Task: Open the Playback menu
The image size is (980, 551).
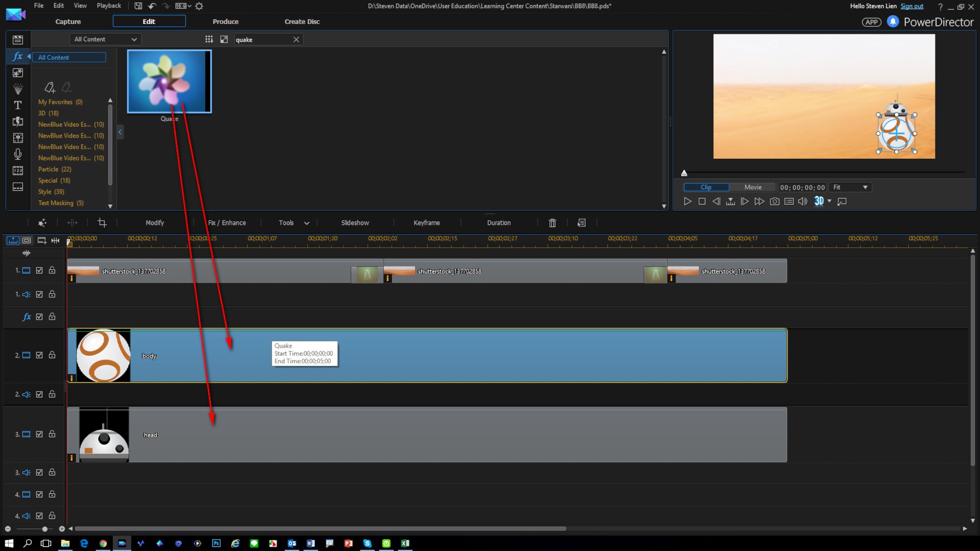Action: (x=109, y=6)
